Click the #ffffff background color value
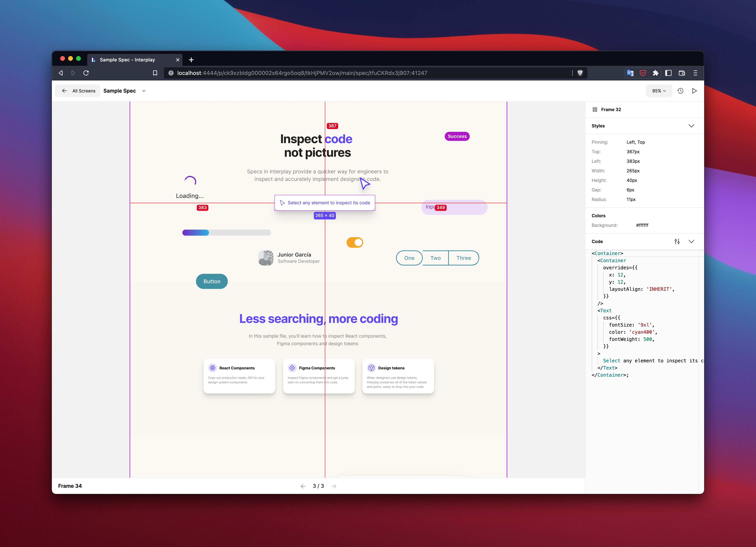 (x=642, y=225)
